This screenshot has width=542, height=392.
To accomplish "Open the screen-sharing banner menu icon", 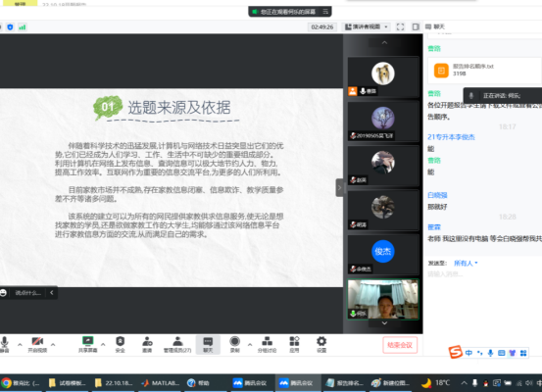I will click(325, 12).
